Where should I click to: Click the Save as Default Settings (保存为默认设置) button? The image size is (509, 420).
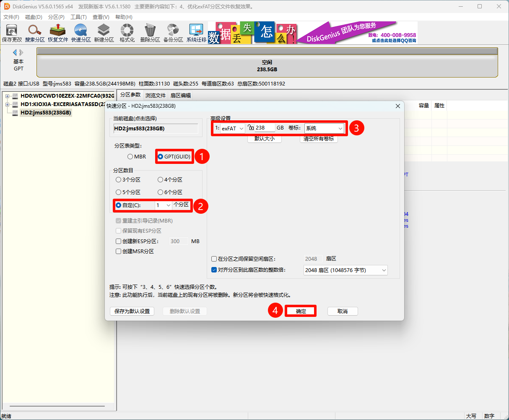pyautogui.click(x=132, y=311)
